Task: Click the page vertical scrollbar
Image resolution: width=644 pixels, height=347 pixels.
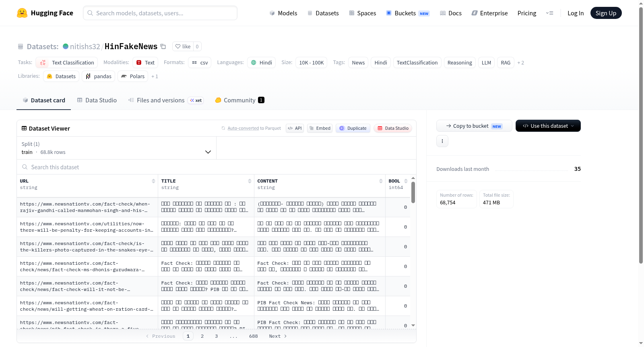Action: pyautogui.click(x=641, y=135)
